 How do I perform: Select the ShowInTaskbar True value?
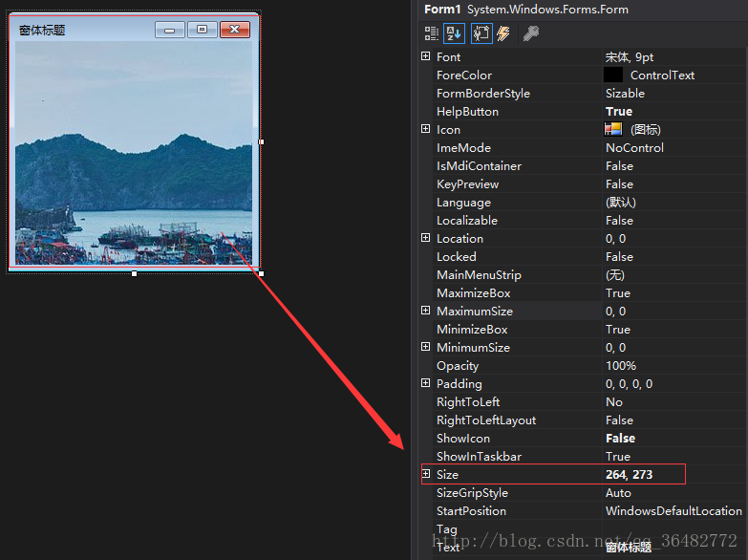(618, 457)
